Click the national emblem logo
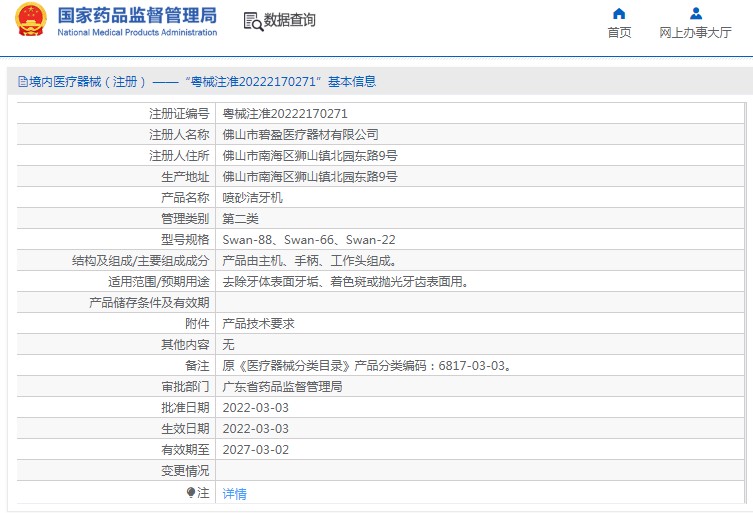The height and width of the screenshot is (513, 753). 31,20
